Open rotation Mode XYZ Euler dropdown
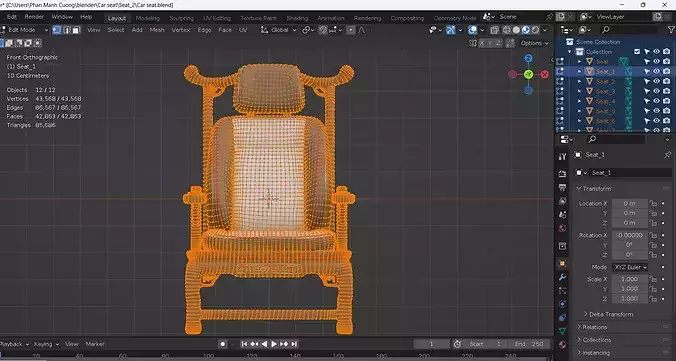This screenshot has width=676, height=361. point(630,267)
